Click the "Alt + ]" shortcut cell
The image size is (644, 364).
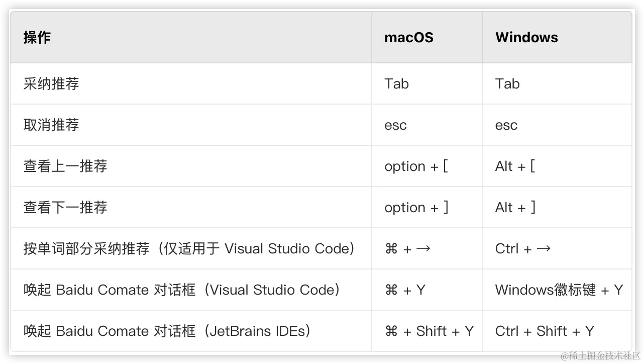pyautogui.click(x=515, y=207)
